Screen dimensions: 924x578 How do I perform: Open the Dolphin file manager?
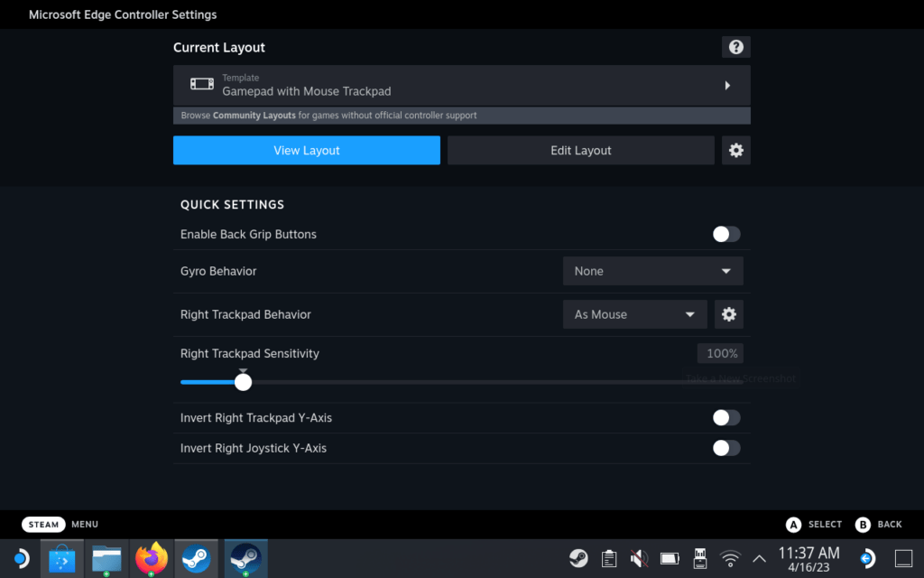[106, 558]
